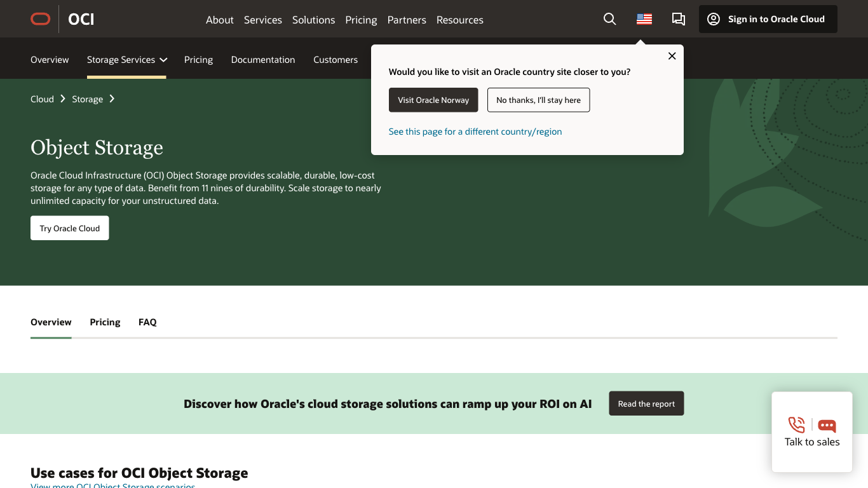The height and width of the screenshot is (488, 868).
Task: Open Documentation in the secondary navigation
Action: pos(263,60)
